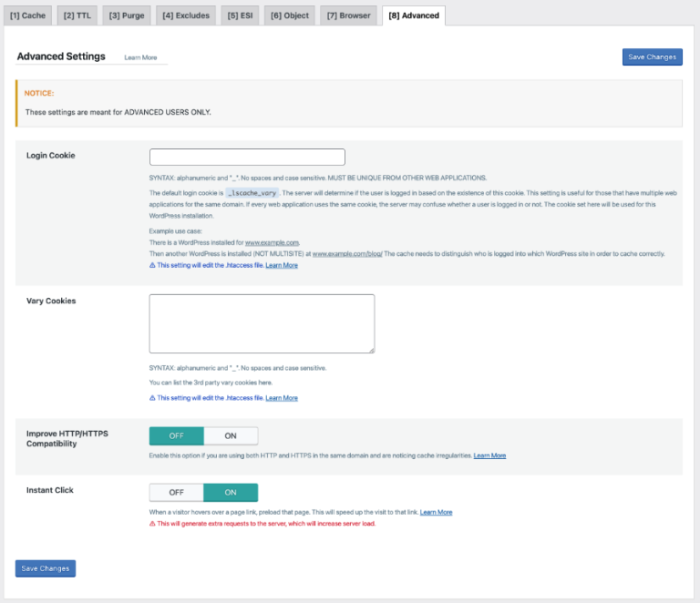Click Learn More under Login Cookie htaccess warning
Screen dimensions: 700x603
(x=282, y=265)
